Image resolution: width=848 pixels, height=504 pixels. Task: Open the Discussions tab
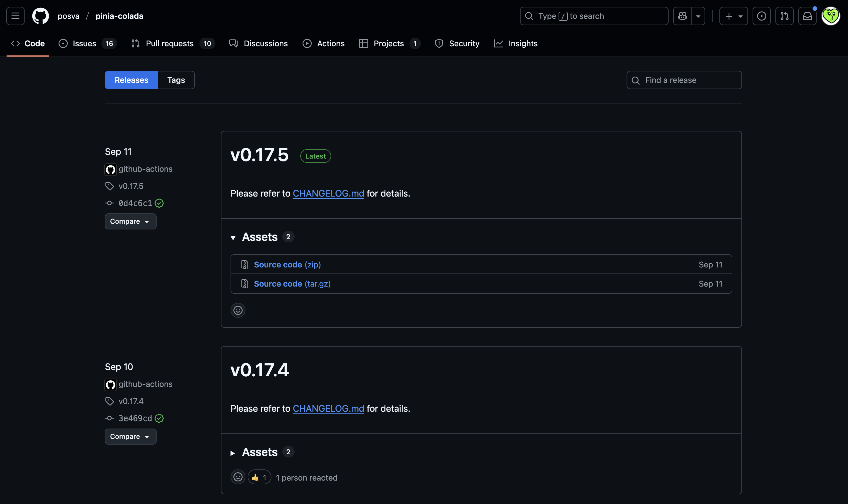coord(259,43)
